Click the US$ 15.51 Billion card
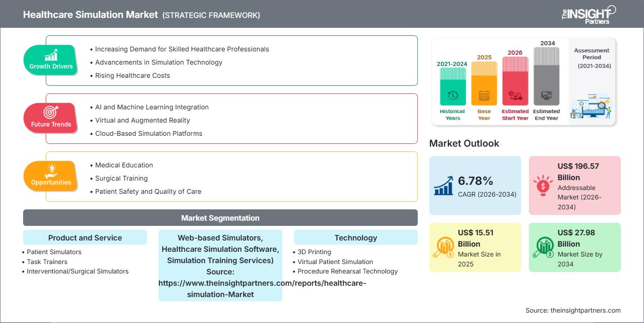This screenshot has width=644, height=323. [x=475, y=248]
